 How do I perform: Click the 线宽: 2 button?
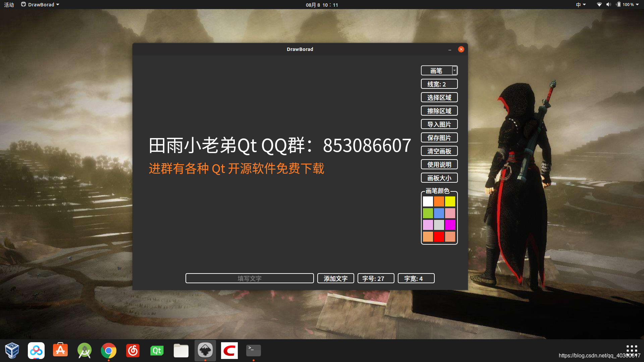(x=439, y=84)
